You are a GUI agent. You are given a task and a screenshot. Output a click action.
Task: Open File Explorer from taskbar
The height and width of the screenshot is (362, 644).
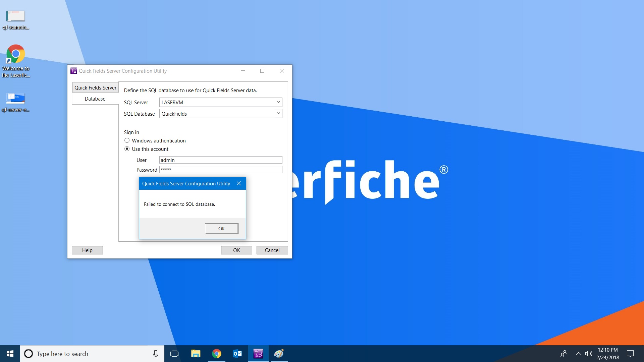click(196, 354)
